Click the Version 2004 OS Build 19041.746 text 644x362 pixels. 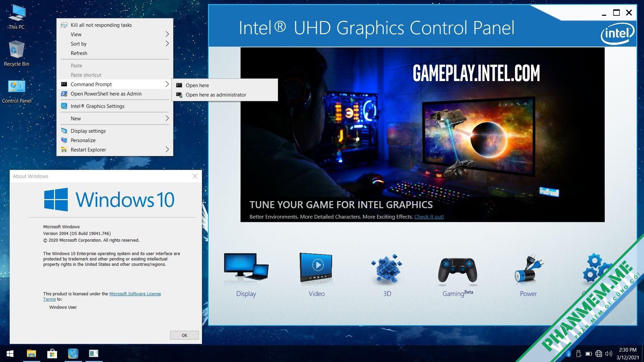(77, 234)
